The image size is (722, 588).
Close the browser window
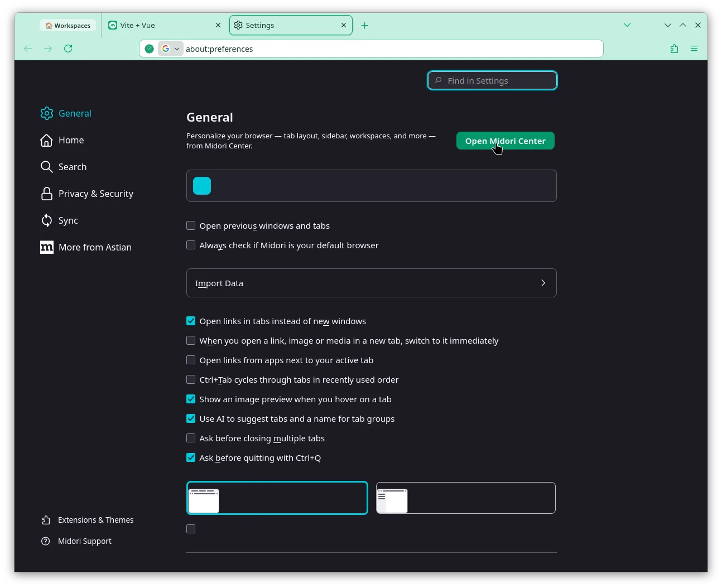click(x=698, y=25)
